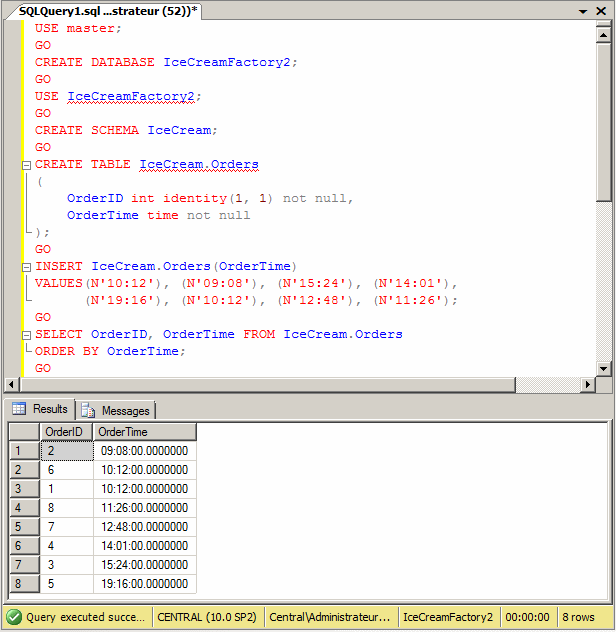Click OrderID cell with value 5

pyautogui.click(x=67, y=583)
